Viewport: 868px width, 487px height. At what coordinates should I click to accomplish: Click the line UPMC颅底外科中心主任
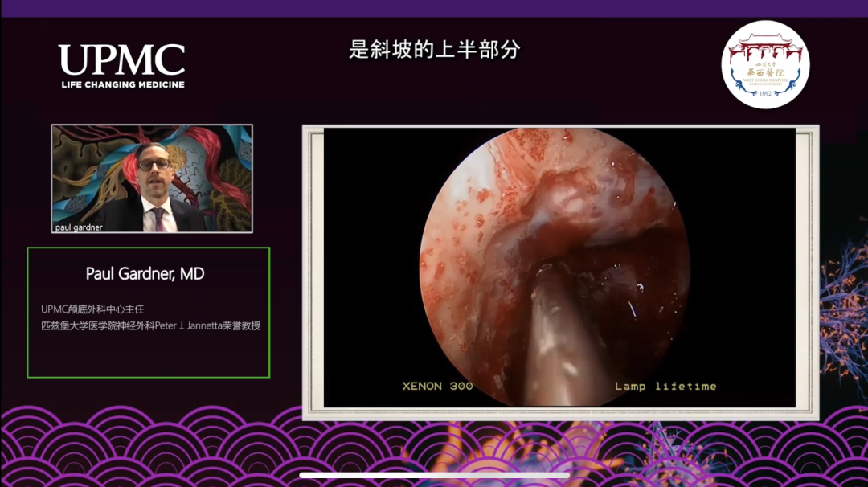92,309
